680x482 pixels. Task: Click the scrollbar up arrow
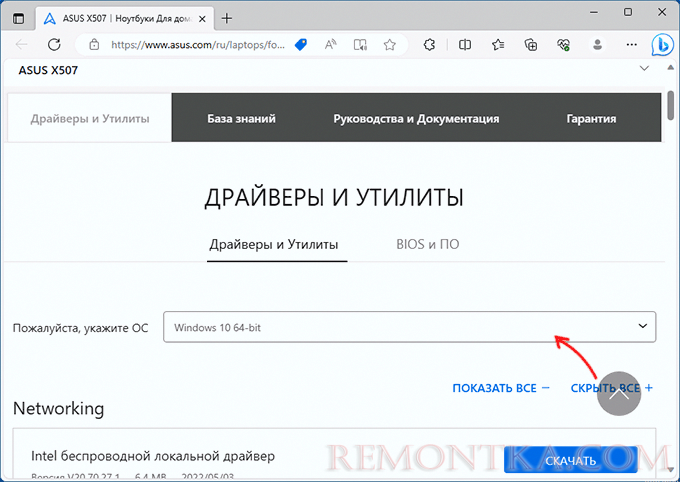pos(670,68)
